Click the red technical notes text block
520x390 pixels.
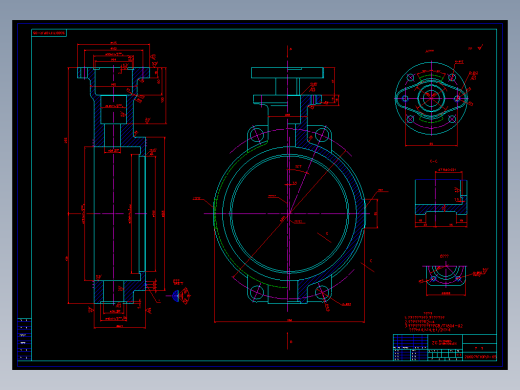tap(433, 322)
